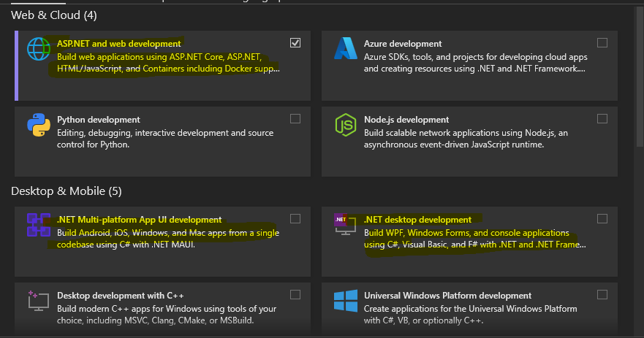
Task: Check the Node.js development workload box
Action: point(602,119)
